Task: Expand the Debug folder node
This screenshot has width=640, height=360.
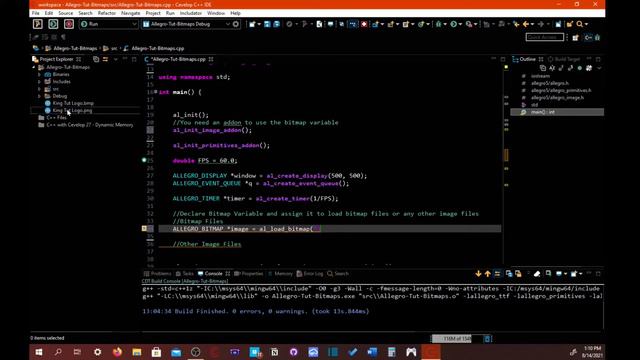Action: point(40,96)
